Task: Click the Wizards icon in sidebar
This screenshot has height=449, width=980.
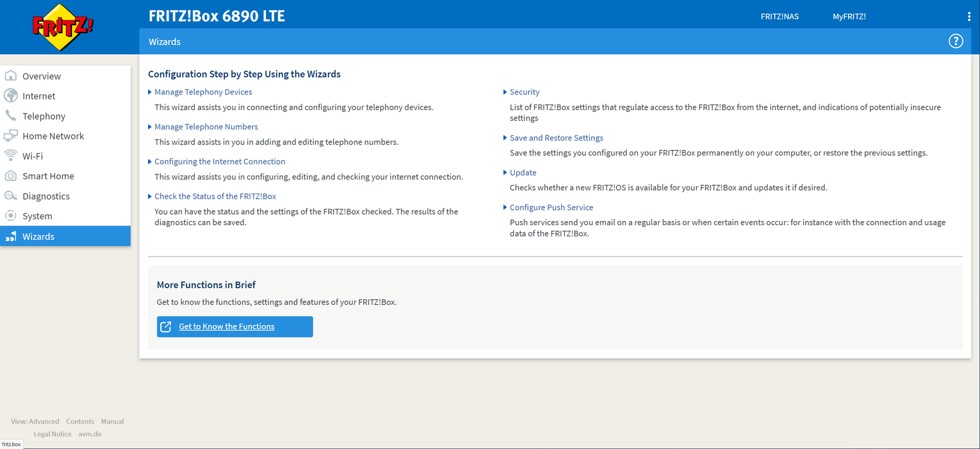Action: pos(10,236)
